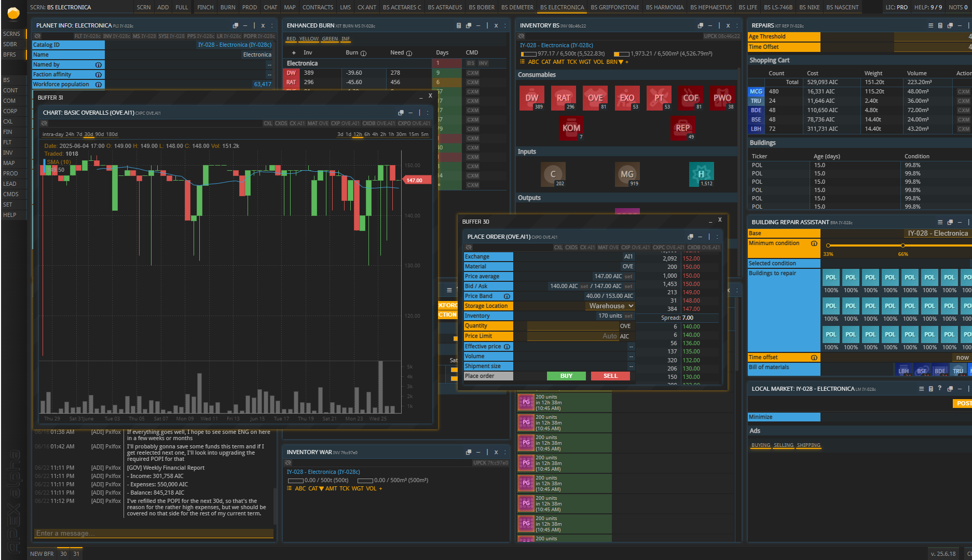Viewport: 972px width, 560px height.
Task: Open the Storage Location Warehouse dropdown
Action: click(x=611, y=306)
